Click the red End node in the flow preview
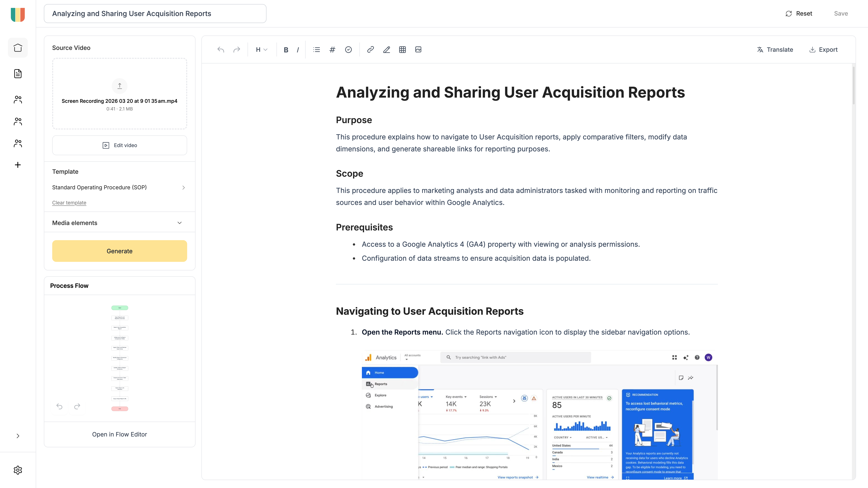Image resolution: width=868 pixels, height=488 pixels. point(120,409)
